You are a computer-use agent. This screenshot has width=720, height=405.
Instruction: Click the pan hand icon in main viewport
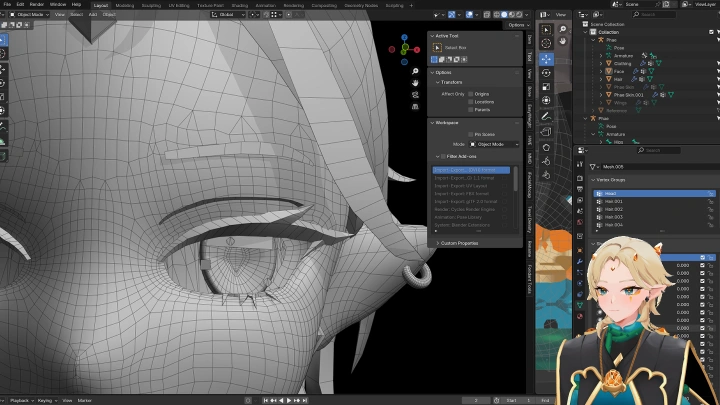[x=415, y=83]
